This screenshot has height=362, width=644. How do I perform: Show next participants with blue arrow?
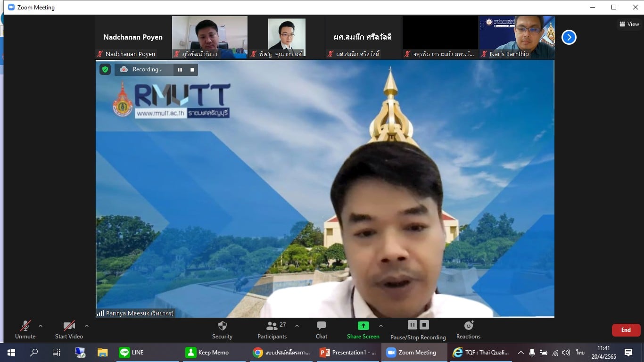[x=569, y=37]
